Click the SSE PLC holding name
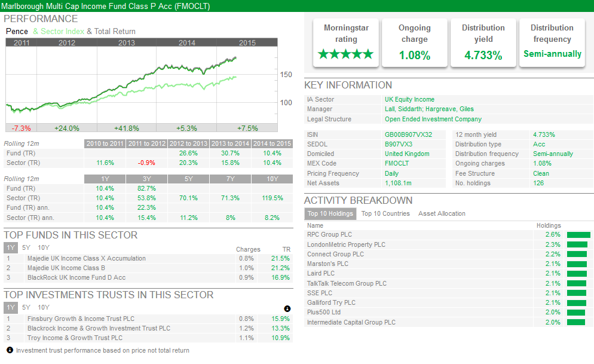 click(320, 293)
